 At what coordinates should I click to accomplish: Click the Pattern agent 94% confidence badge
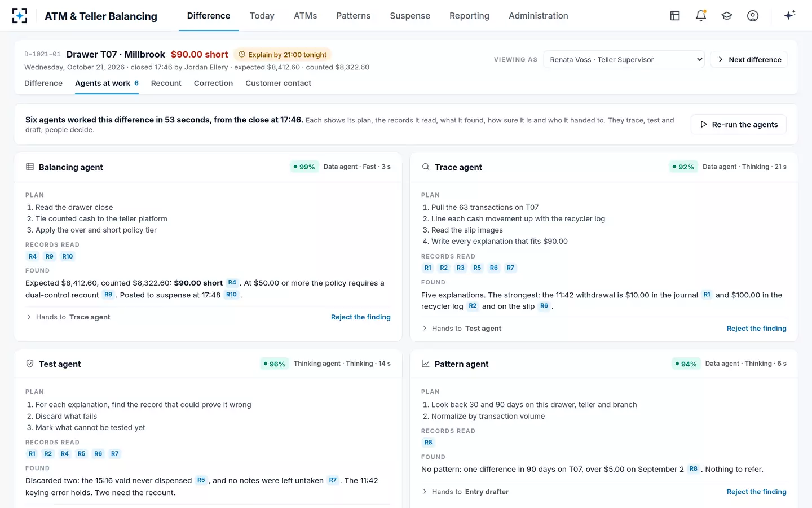(x=686, y=364)
